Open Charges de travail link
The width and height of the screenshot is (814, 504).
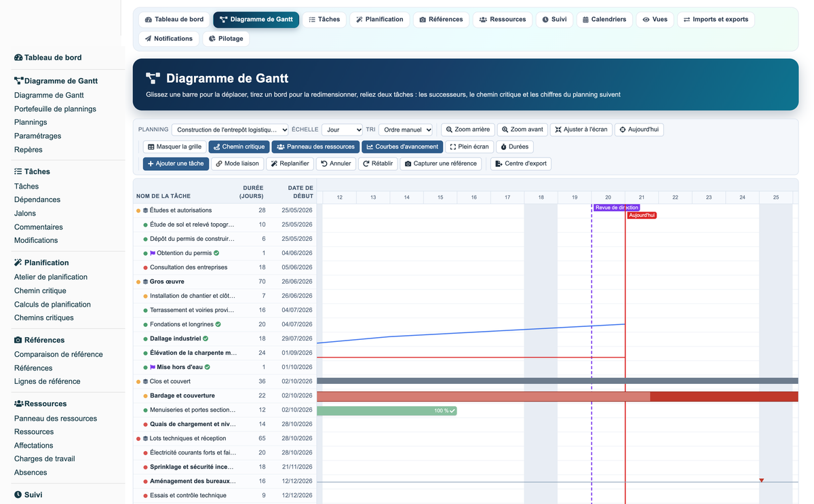[x=45, y=459]
